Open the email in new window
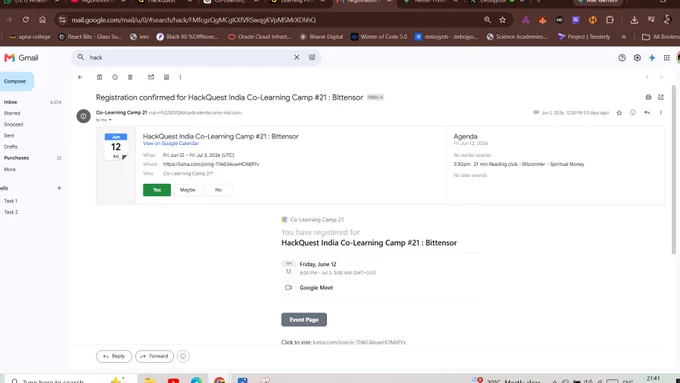Viewport: 680px width, 383px height. (x=660, y=97)
